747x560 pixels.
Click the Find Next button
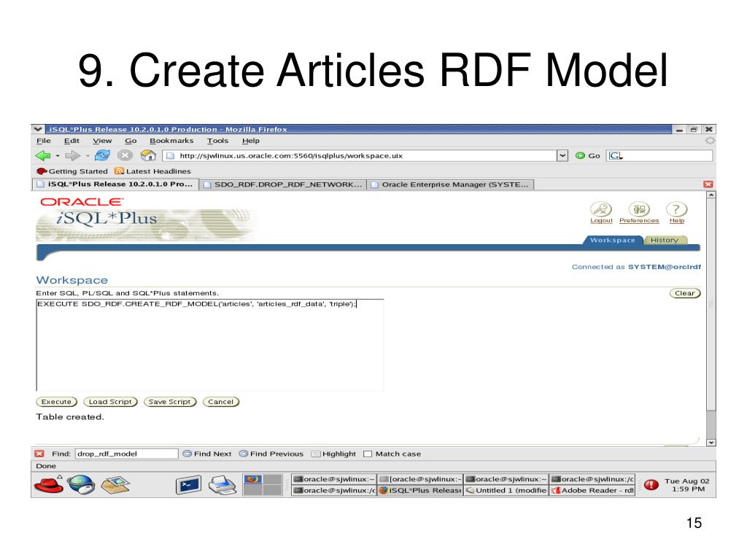207,454
